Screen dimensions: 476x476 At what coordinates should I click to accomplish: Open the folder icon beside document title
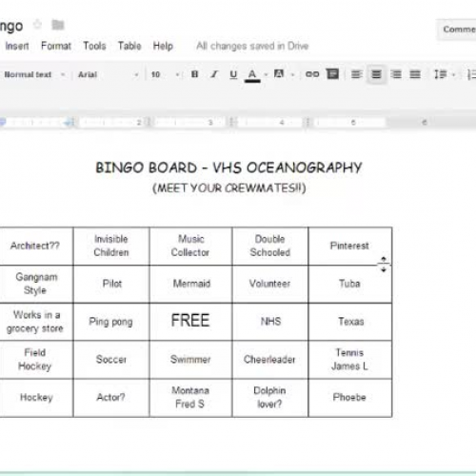58,25
